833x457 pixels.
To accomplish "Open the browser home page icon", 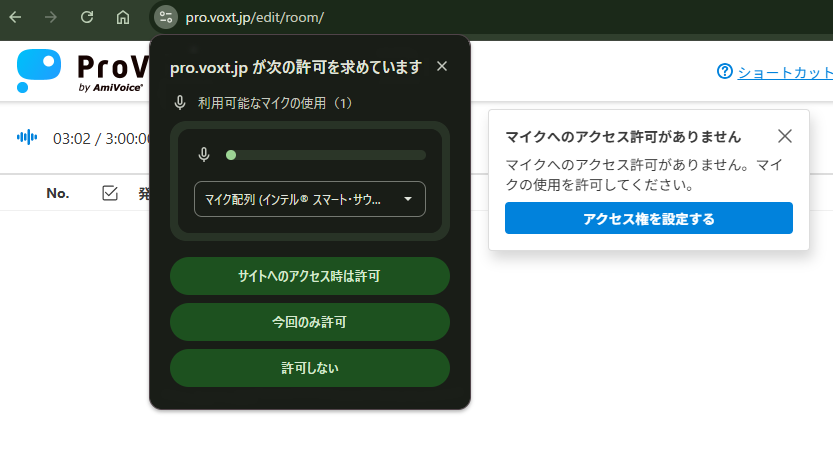I will coord(123,18).
